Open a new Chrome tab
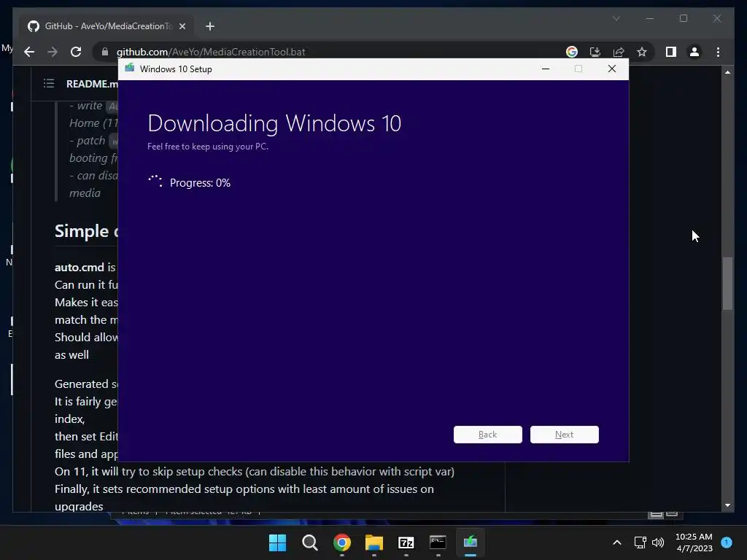Screen dimensions: 747x560 (210, 26)
